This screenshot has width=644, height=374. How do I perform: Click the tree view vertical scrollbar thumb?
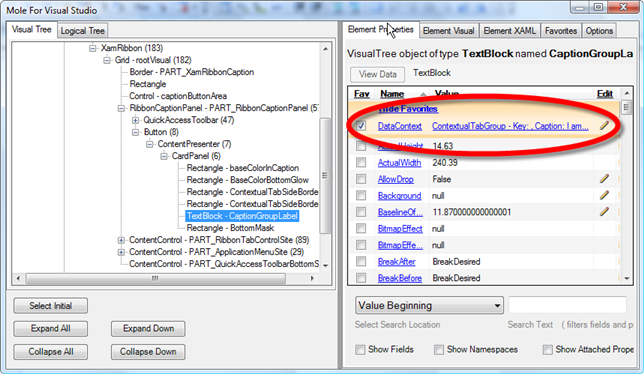click(x=325, y=176)
